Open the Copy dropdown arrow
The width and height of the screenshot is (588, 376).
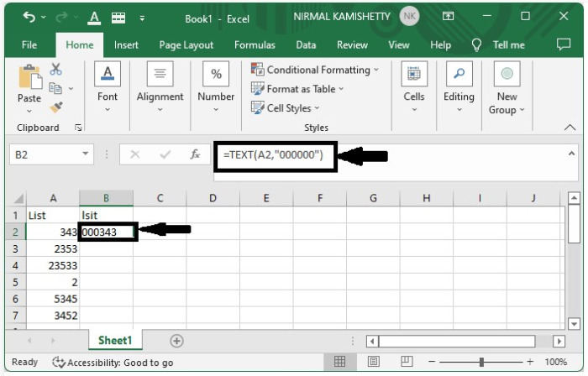pyautogui.click(x=71, y=89)
